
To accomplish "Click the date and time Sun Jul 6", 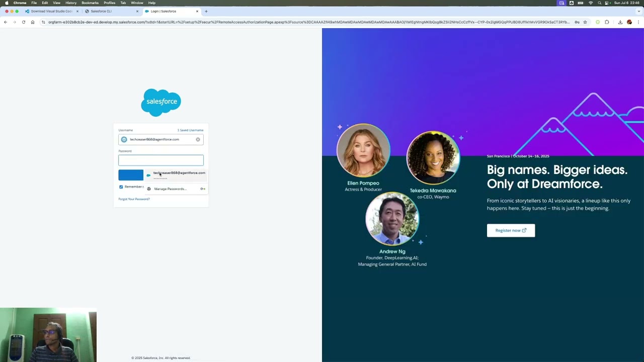I will click(627, 3).
